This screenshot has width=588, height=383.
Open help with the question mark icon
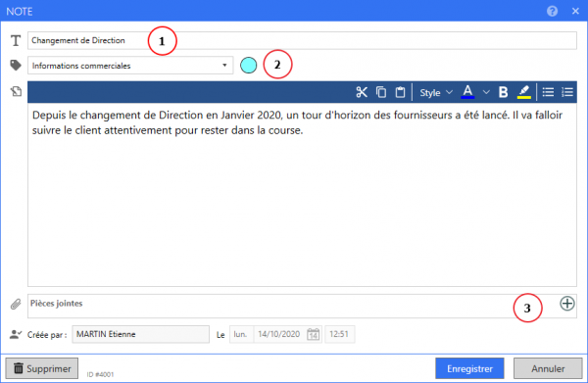tap(552, 11)
